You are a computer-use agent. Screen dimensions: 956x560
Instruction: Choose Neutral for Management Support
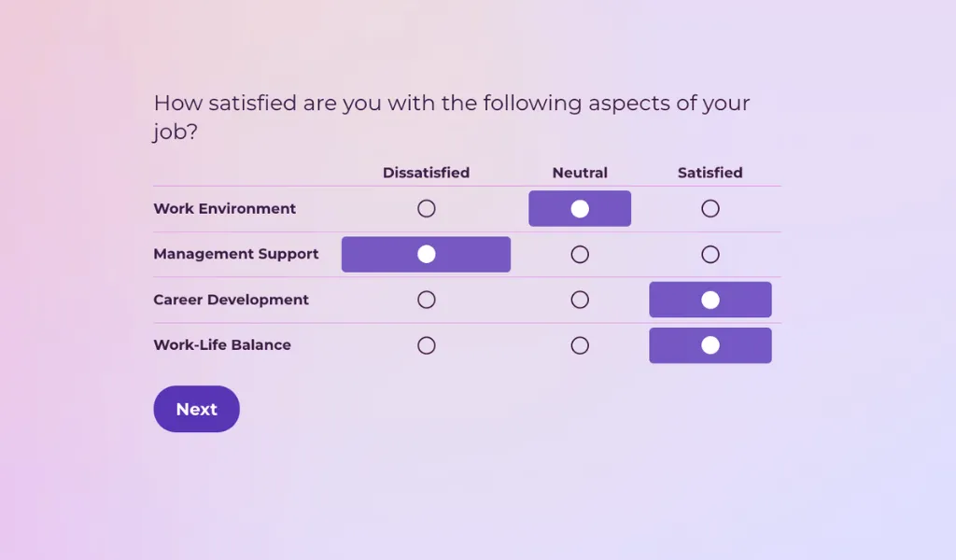click(580, 254)
